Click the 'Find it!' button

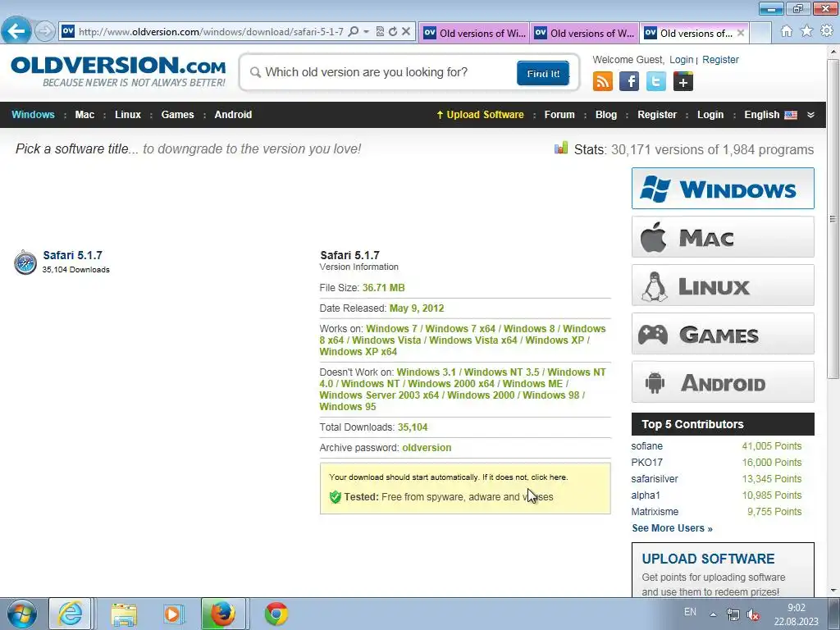tap(543, 73)
